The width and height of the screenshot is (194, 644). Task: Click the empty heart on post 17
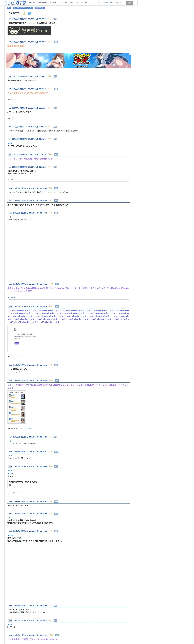tap(50, 437)
